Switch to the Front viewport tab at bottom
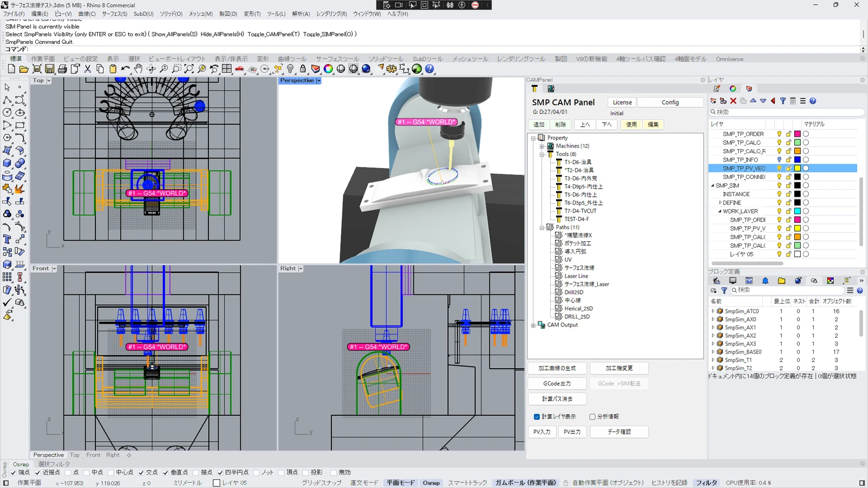 93,455
